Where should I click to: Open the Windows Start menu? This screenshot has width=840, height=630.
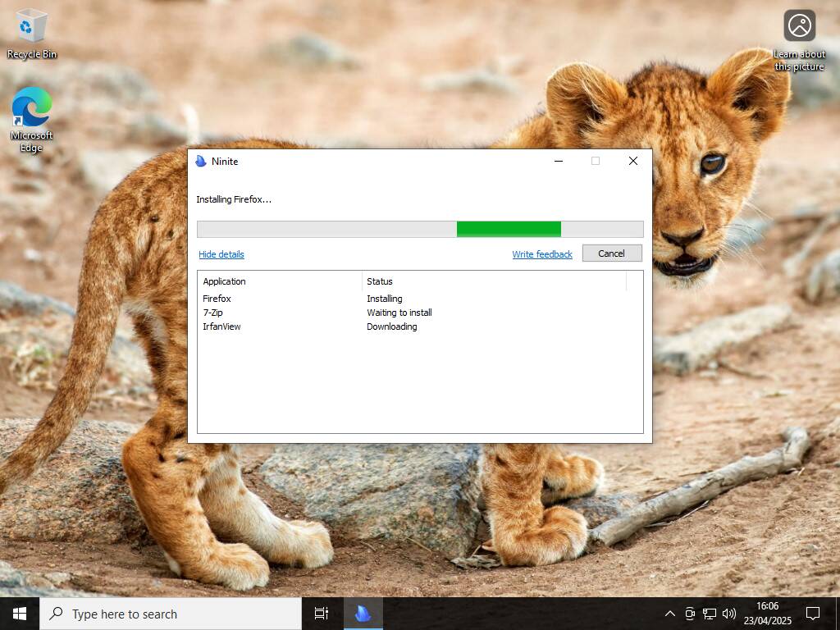coord(20,614)
